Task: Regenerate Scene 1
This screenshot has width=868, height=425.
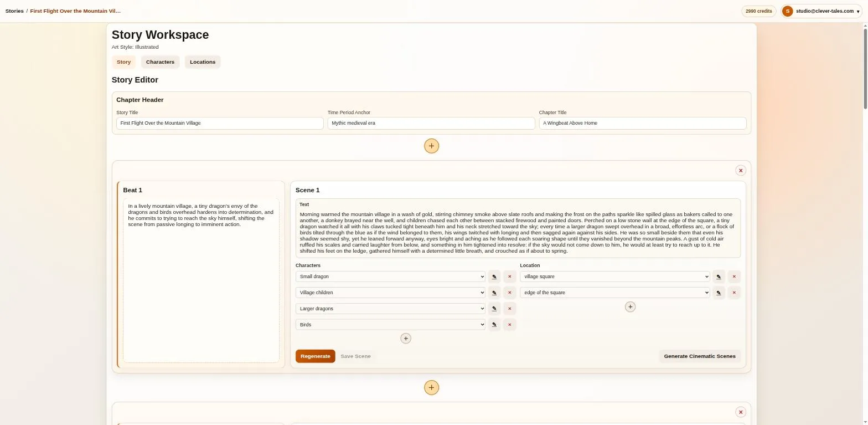Action: [316, 356]
